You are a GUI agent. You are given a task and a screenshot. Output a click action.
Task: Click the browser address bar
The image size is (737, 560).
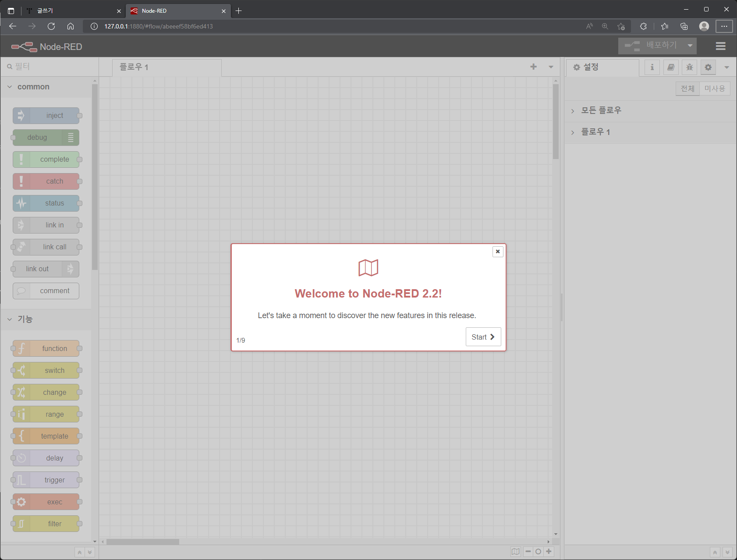pos(333,26)
